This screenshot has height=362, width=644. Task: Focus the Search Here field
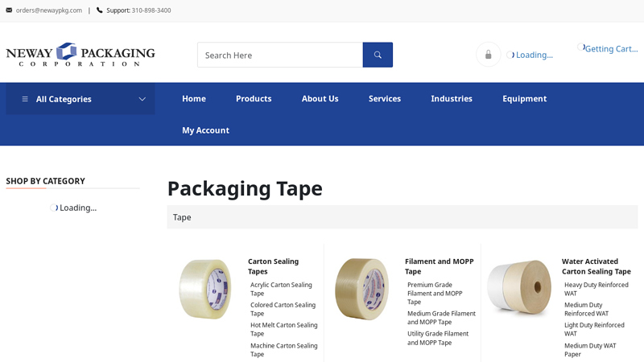(280, 55)
